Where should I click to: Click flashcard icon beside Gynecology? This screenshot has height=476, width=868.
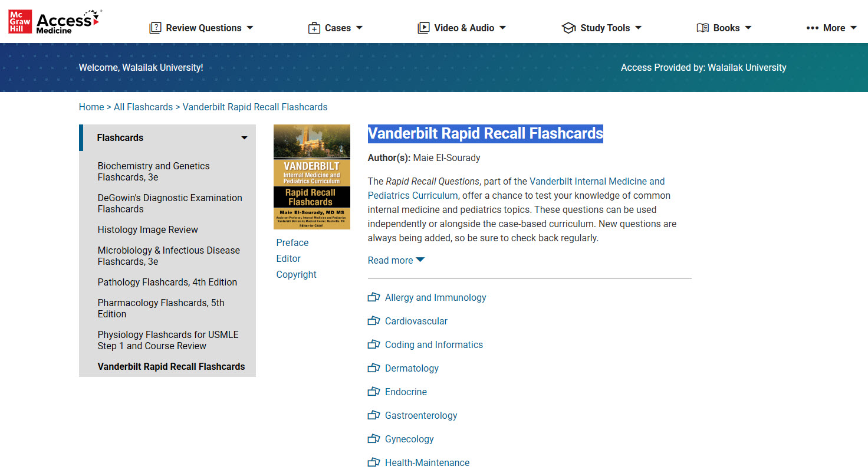coord(374,439)
